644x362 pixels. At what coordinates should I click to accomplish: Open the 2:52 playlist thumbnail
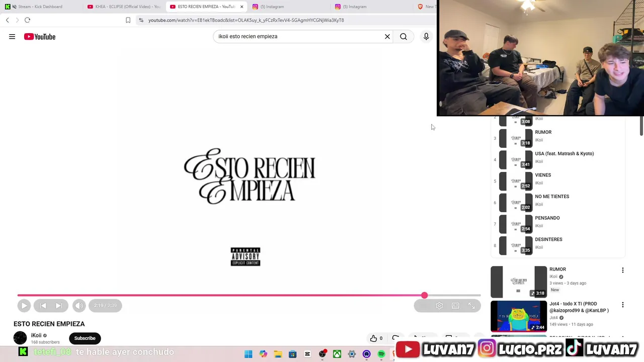(516, 181)
